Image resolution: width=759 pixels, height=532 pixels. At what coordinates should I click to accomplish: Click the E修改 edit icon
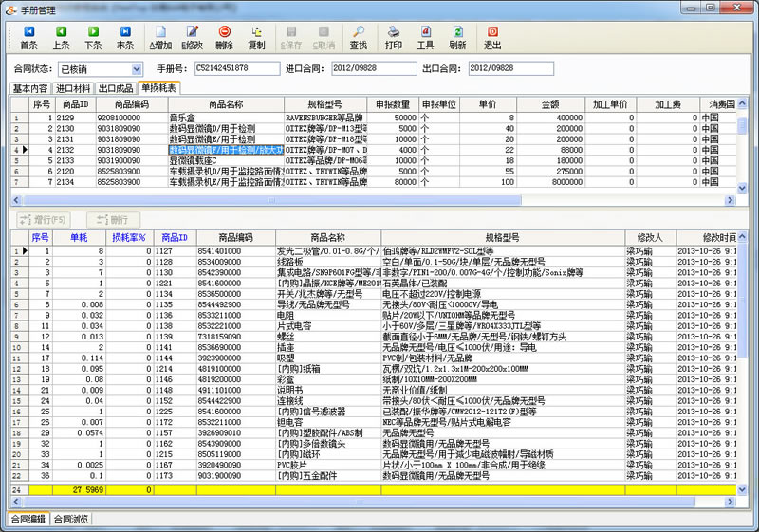[193, 38]
